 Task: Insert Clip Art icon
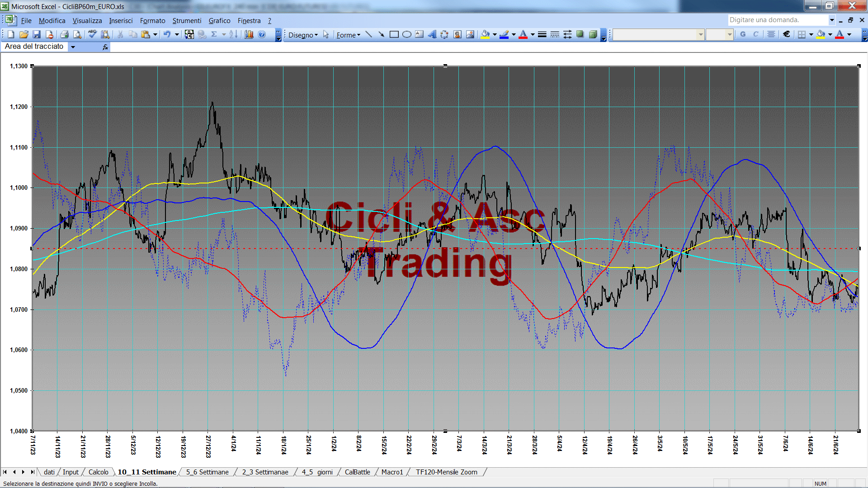pos(457,34)
